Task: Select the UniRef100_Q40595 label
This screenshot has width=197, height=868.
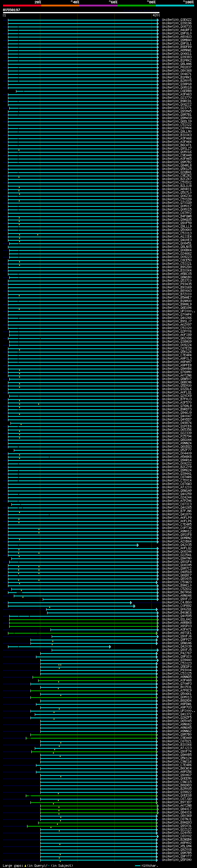Action: [176, 616]
